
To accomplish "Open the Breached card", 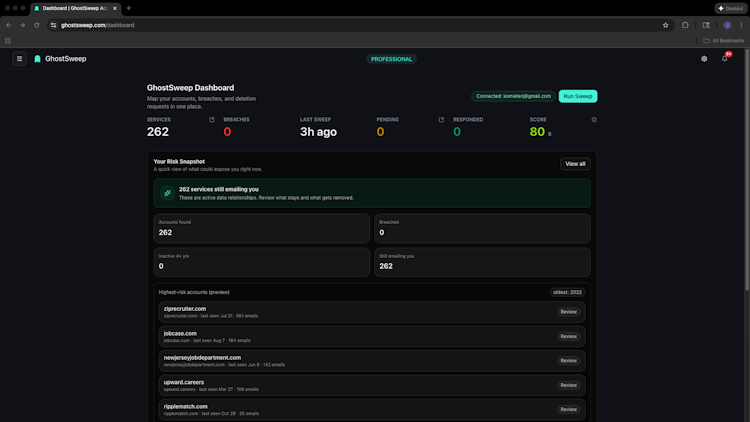I will tap(482, 228).
